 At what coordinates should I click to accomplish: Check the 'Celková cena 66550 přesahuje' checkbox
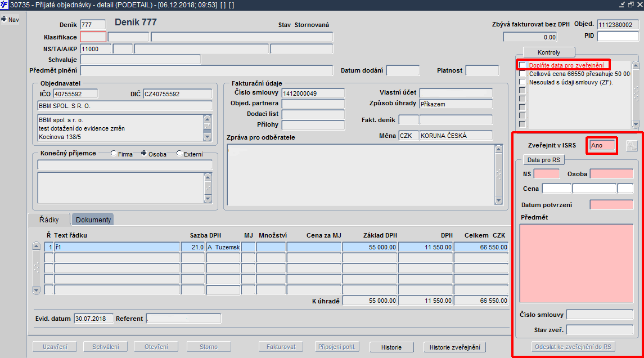coord(522,74)
